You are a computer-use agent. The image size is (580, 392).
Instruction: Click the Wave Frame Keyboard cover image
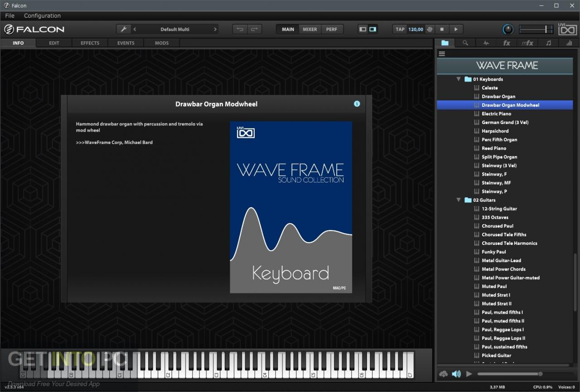(x=291, y=207)
